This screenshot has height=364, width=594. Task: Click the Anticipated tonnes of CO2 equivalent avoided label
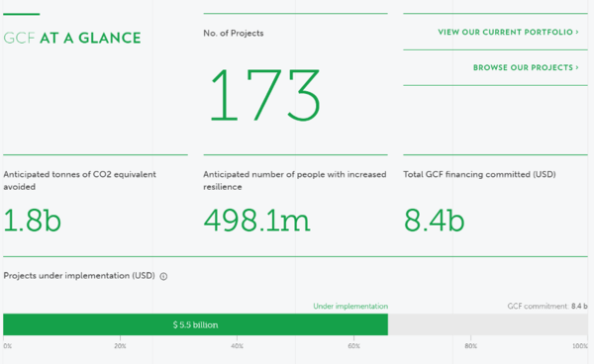tap(79, 180)
